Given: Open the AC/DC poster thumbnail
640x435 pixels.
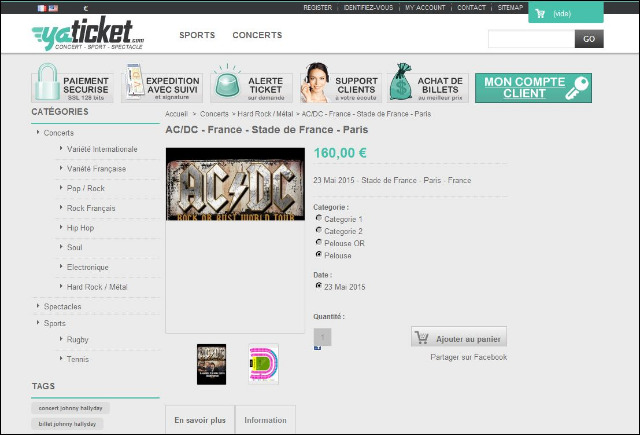Looking at the screenshot, I should point(211,364).
